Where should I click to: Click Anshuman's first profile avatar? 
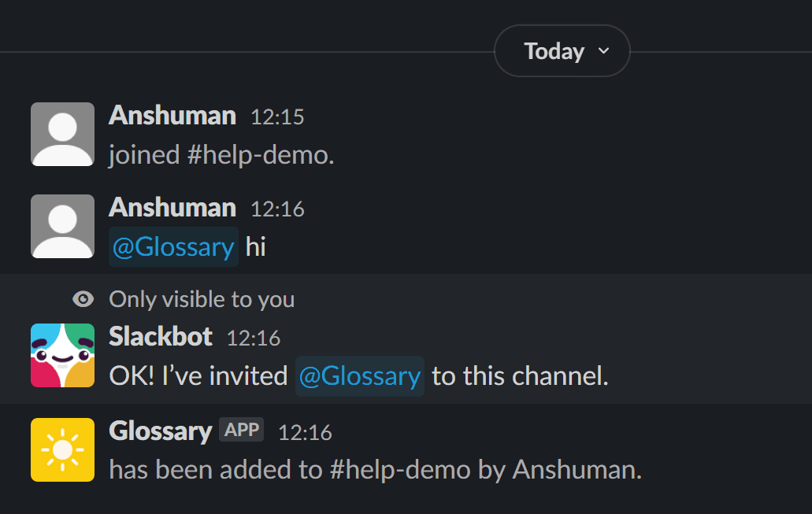62,135
